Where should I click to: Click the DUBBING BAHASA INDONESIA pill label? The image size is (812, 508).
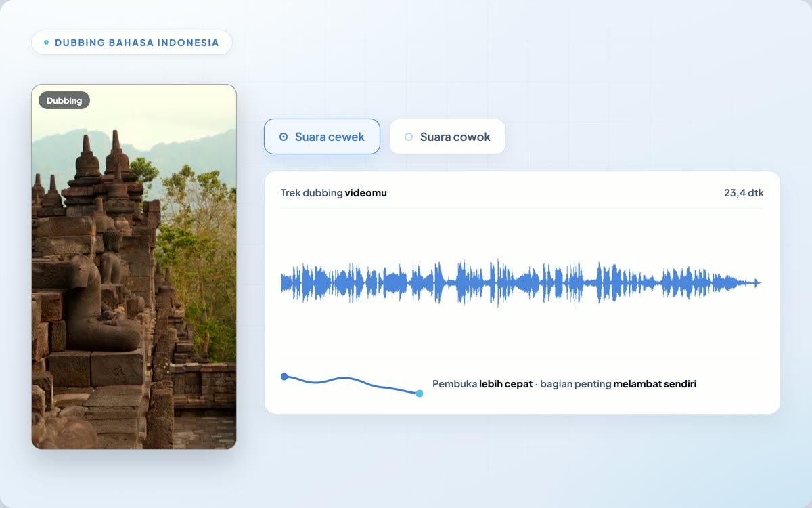(132, 43)
